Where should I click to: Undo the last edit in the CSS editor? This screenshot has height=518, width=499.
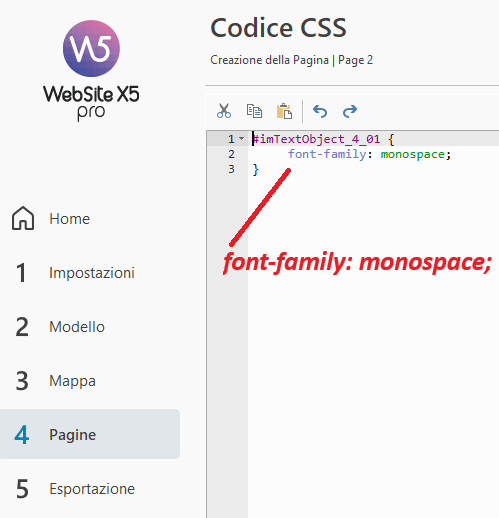[x=320, y=111]
